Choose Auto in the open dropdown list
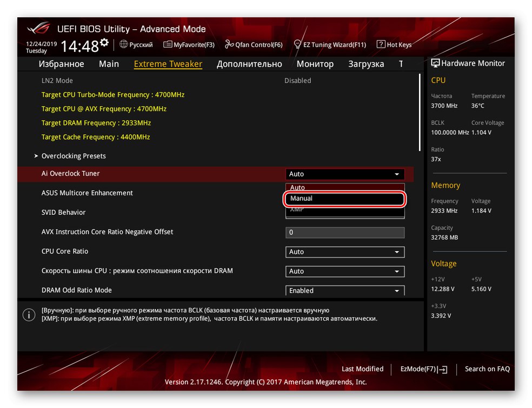532x408 pixels. [345, 188]
